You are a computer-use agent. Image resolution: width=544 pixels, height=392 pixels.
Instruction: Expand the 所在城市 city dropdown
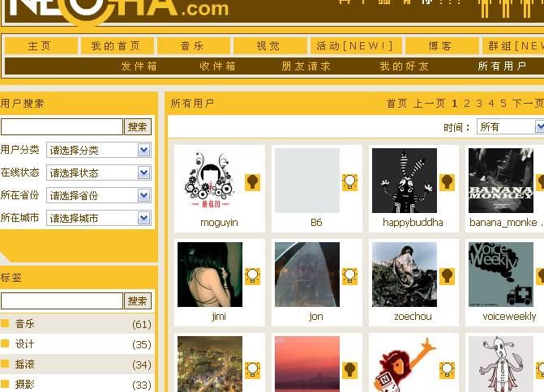[99, 218]
